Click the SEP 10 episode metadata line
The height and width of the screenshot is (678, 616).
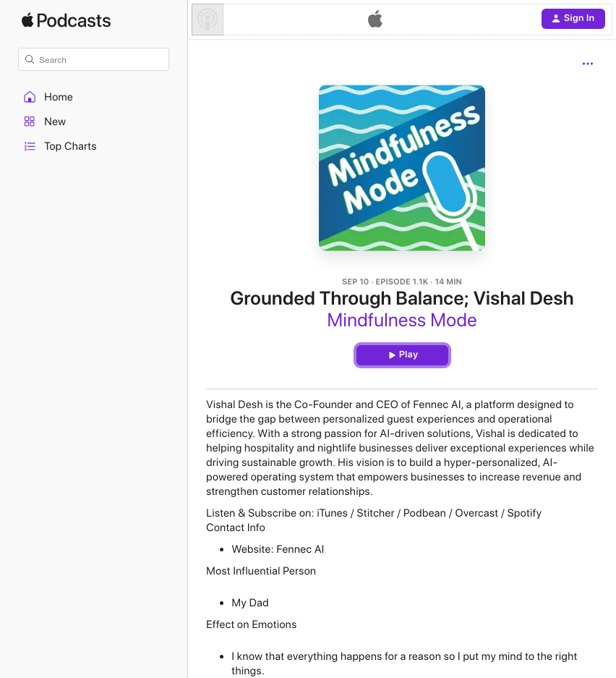tap(402, 281)
